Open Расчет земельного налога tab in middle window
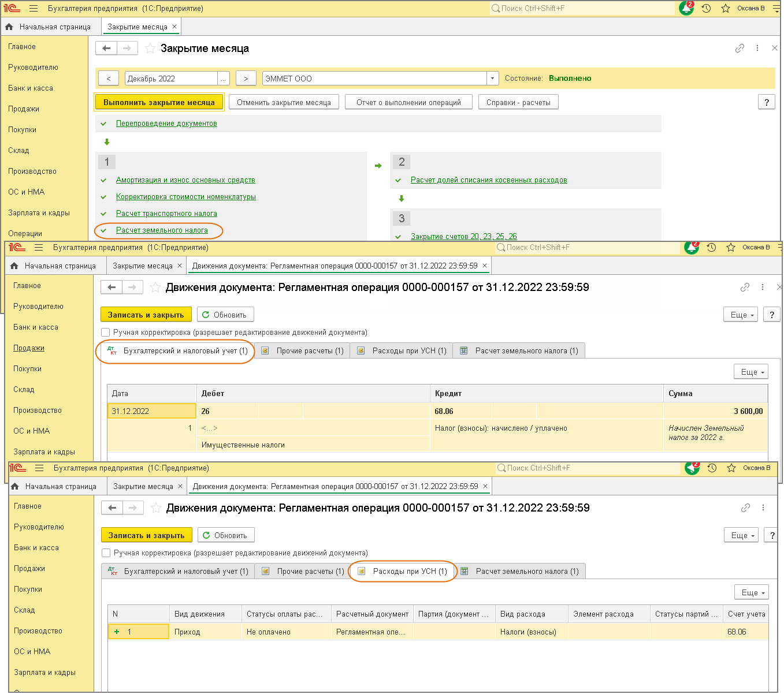 pos(519,351)
